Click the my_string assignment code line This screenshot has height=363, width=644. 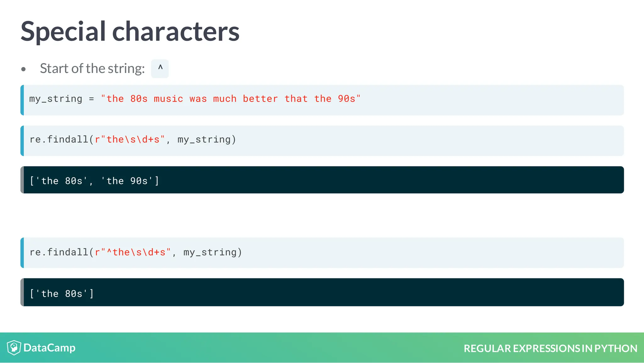[x=322, y=100]
